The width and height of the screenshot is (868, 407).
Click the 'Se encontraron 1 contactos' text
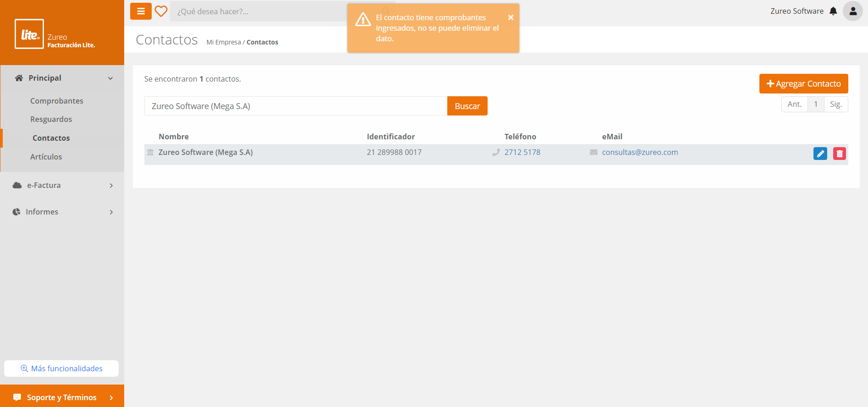click(x=192, y=79)
